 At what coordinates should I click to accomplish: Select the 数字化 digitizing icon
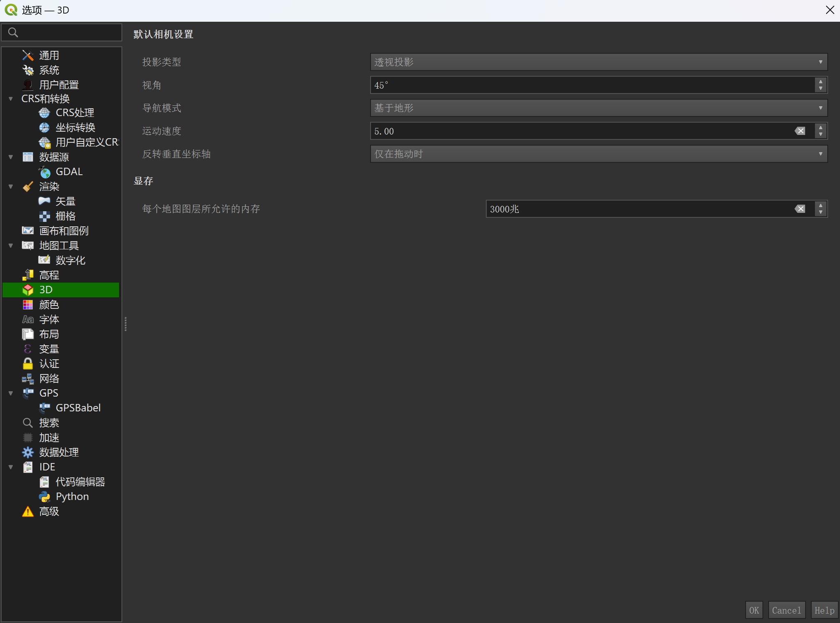coord(44,260)
